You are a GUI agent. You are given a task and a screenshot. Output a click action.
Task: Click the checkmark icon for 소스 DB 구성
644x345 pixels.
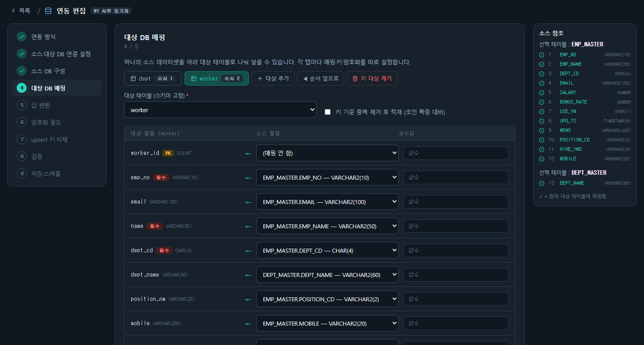[22, 71]
